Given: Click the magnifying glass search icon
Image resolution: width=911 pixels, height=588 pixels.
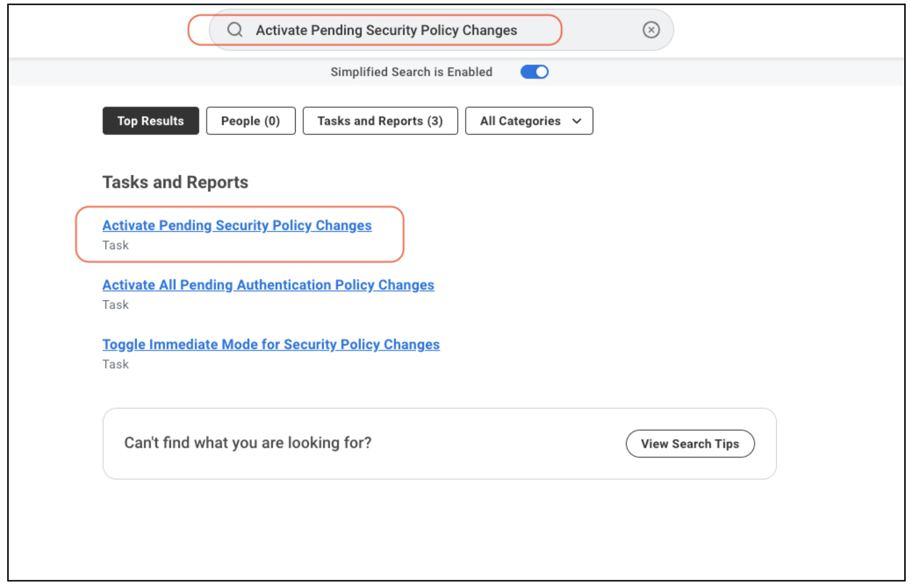Looking at the screenshot, I should click(235, 30).
